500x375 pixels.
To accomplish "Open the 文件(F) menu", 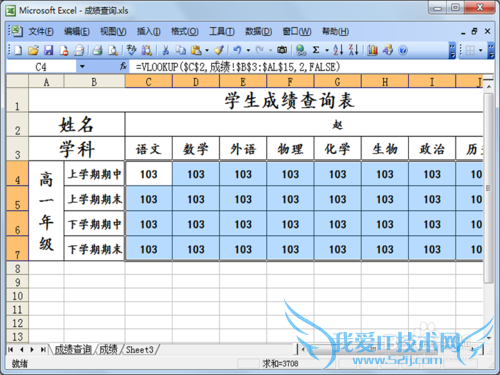I will tap(41, 31).
